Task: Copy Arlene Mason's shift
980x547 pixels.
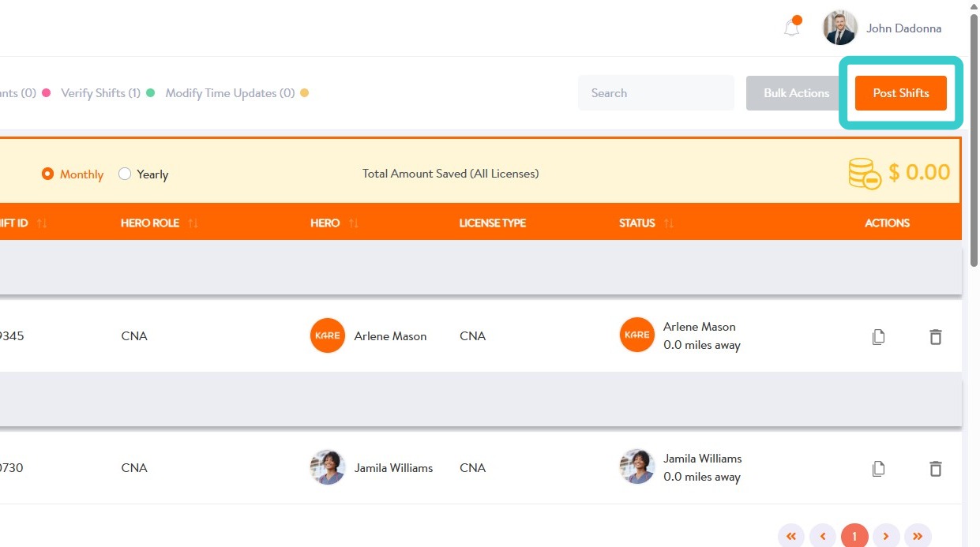Action: click(878, 337)
